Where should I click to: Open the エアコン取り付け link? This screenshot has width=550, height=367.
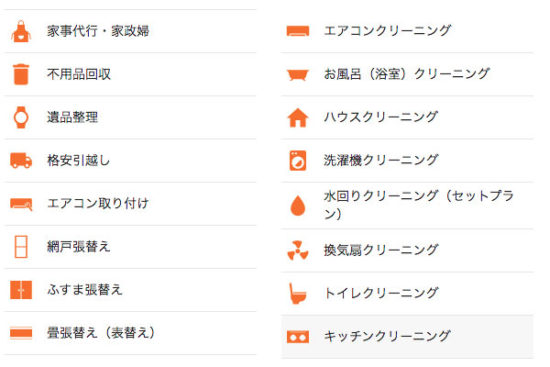pos(130,203)
